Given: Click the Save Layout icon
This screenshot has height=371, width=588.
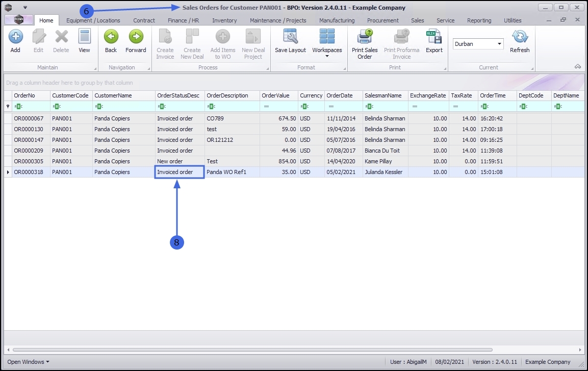Looking at the screenshot, I should click(290, 41).
